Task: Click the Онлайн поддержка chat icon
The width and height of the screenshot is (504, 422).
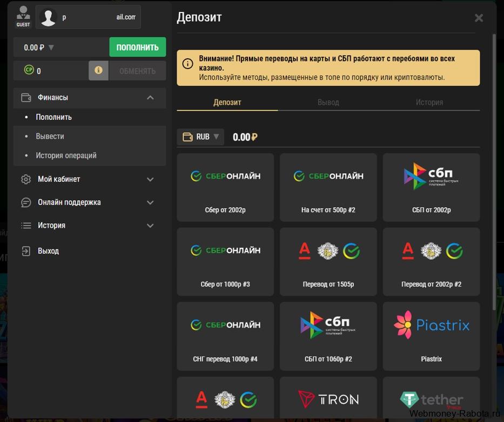Action: (x=26, y=202)
